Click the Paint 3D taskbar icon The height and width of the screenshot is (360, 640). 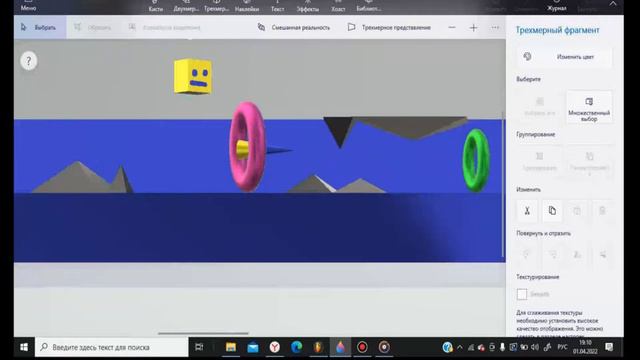click(340, 347)
